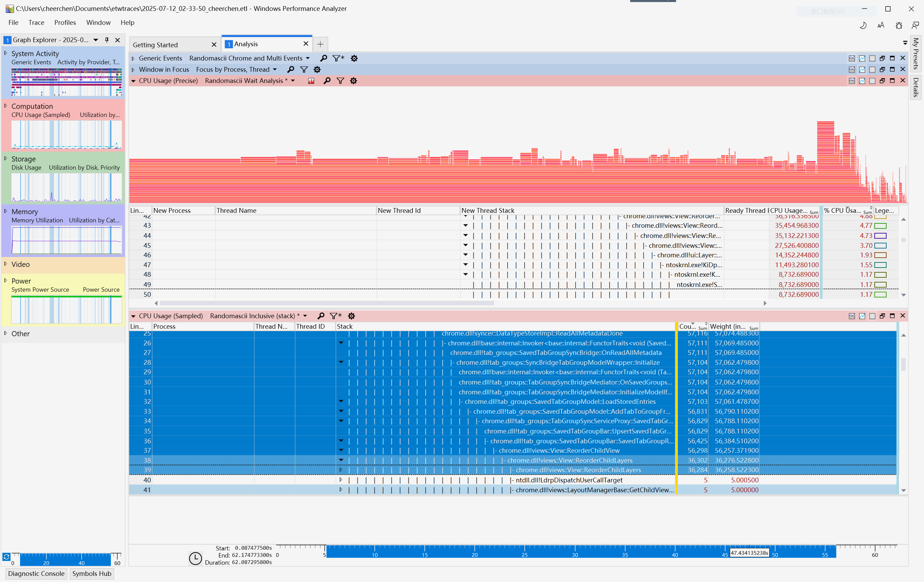924x582 pixels.
Task: Expand row 39 ReorderChildLayers stack
Action: point(341,469)
